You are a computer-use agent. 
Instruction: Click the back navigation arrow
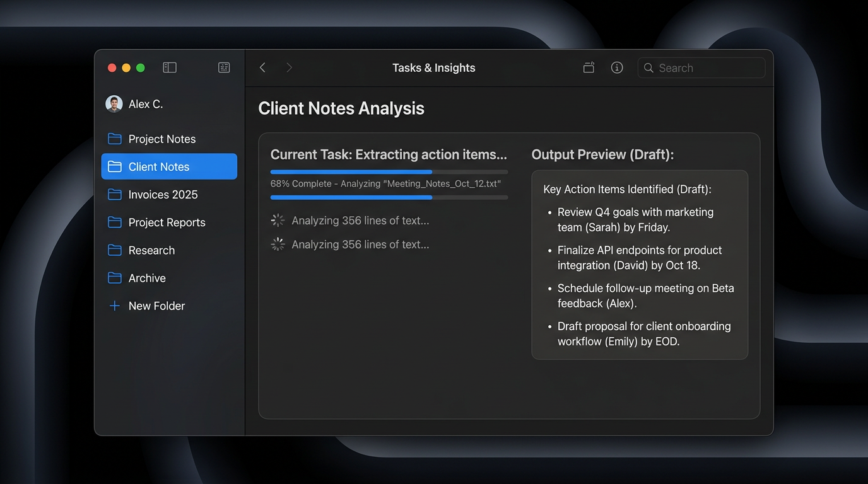click(262, 67)
